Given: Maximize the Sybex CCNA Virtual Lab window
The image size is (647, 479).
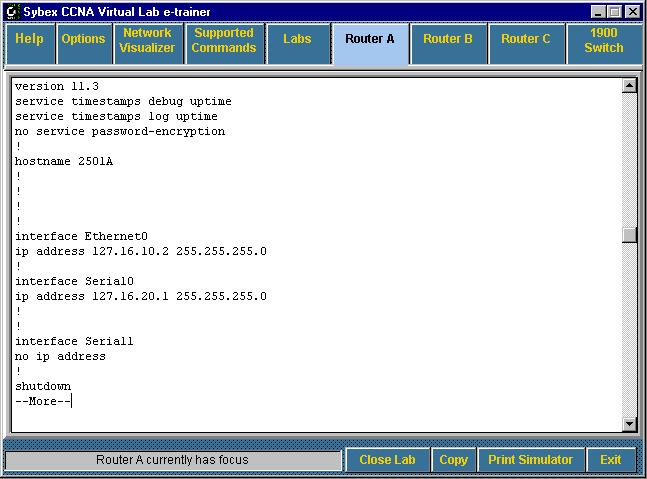Looking at the screenshot, I should tap(614, 12).
